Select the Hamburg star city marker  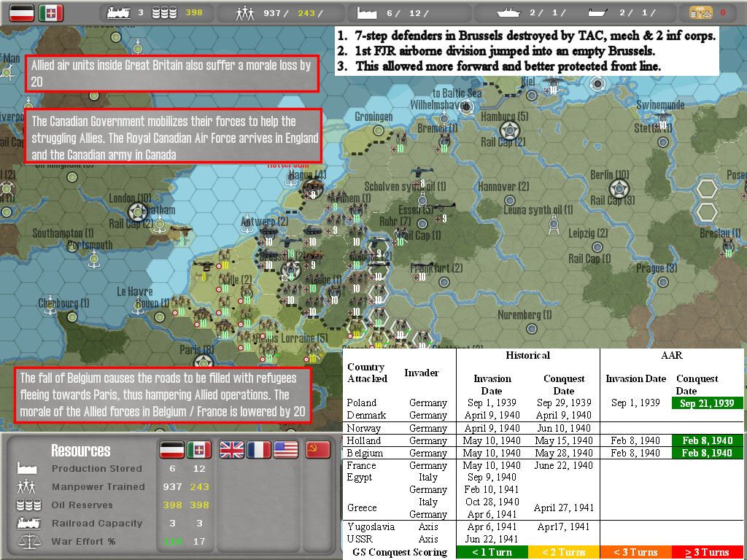[509, 131]
